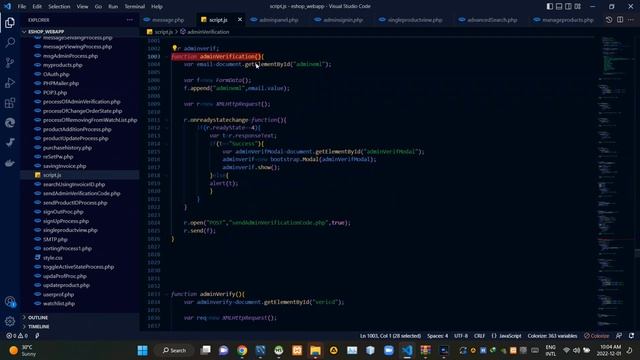The image size is (640, 360).
Task: Open the Explorer view in the activity bar
Action: click(10, 22)
